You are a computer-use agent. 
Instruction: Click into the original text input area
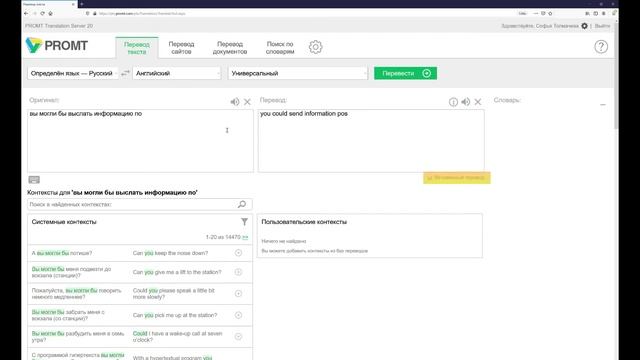pyautogui.click(x=140, y=140)
